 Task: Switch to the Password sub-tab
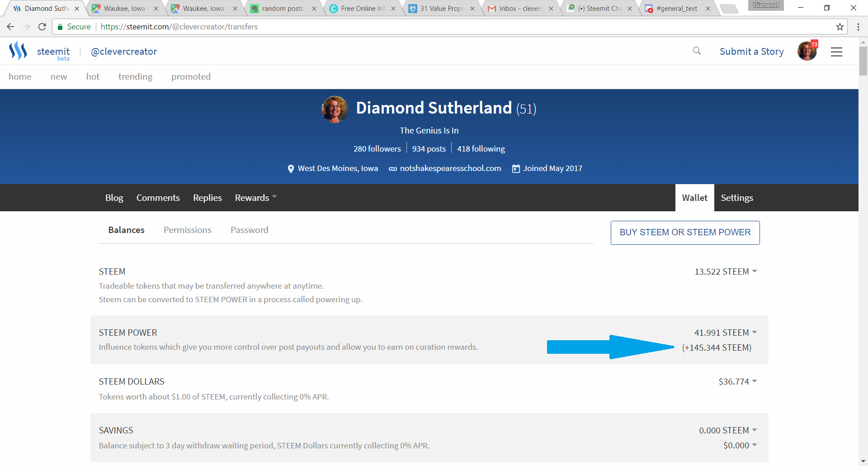(250, 230)
